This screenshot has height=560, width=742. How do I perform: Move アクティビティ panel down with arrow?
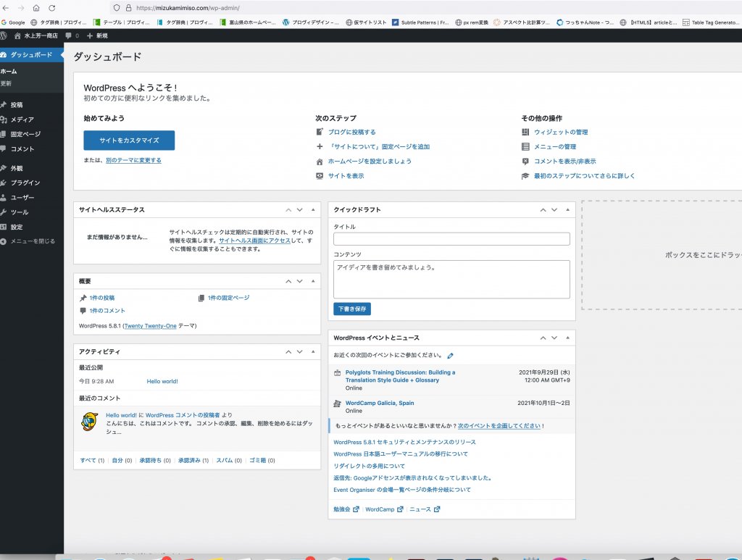pos(300,352)
